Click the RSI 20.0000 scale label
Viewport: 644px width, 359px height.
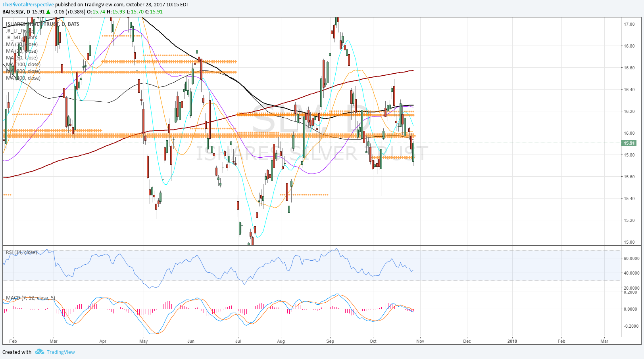click(x=631, y=288)
